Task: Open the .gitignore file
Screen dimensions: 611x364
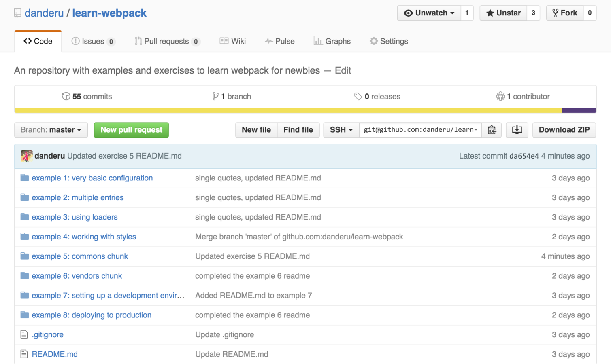Action: (48, 334)
